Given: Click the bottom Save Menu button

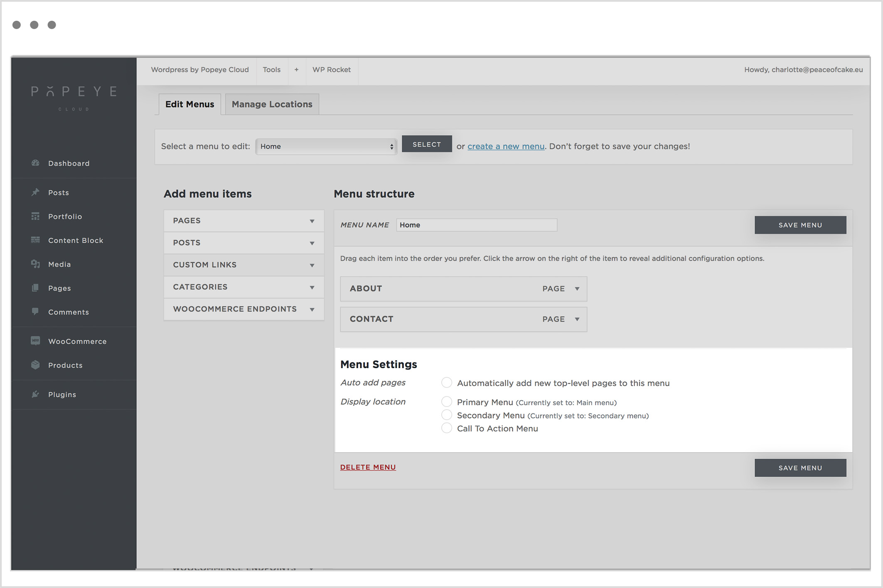Looking at the screenshot, I should click(x=800, y=468).
